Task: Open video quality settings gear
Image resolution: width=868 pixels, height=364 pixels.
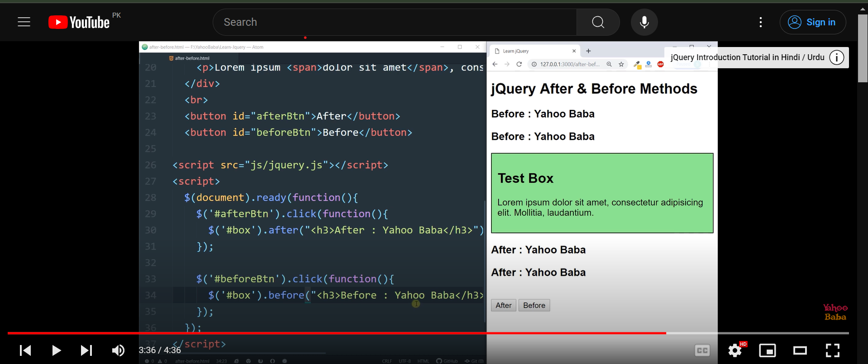Action: pyautogui.click(x=735, y=350)
